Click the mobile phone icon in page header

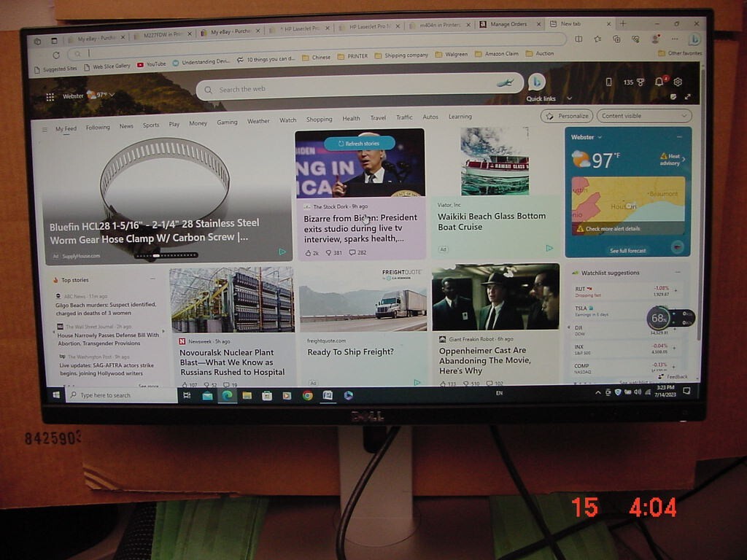608,82
